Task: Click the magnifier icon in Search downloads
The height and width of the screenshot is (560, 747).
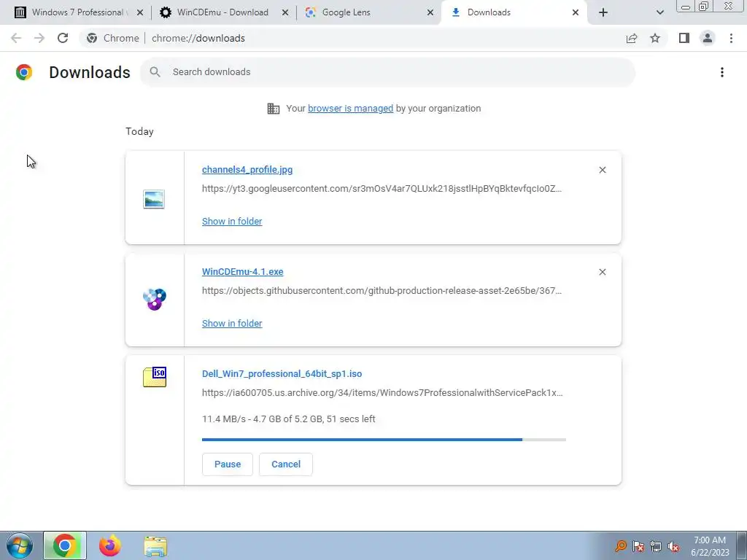Action: [155, 72]
